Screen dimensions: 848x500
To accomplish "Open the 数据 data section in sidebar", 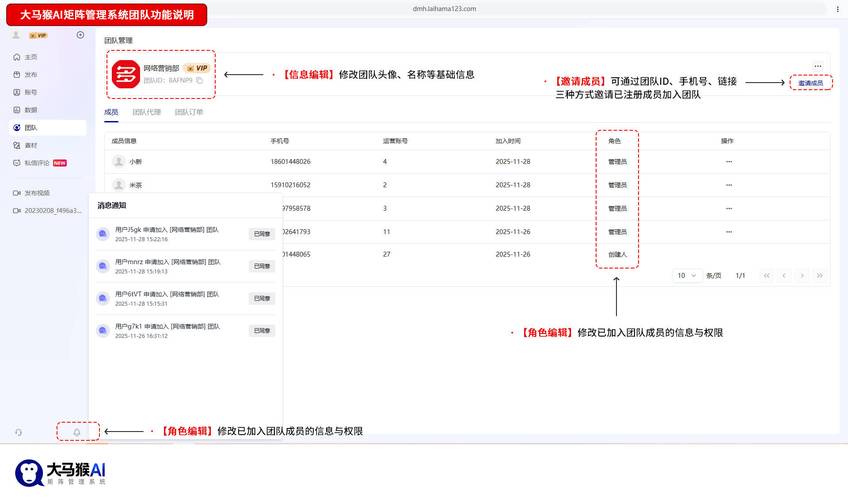I will pyautogui.click(x=30, y=110).
